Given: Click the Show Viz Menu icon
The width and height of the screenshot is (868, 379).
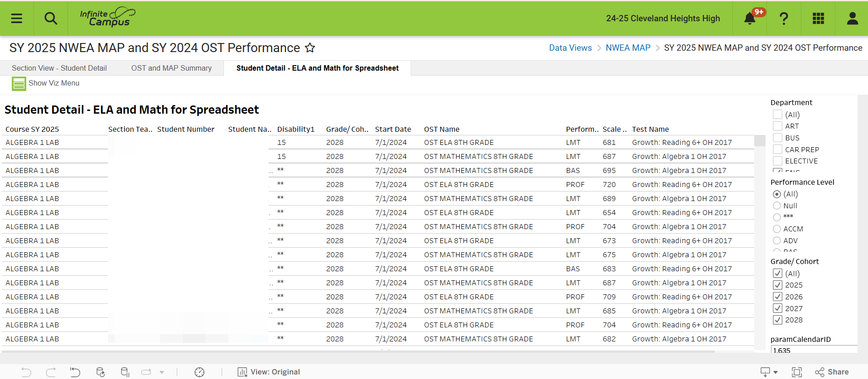Looking at the screenshot, I should coord(19,83).
